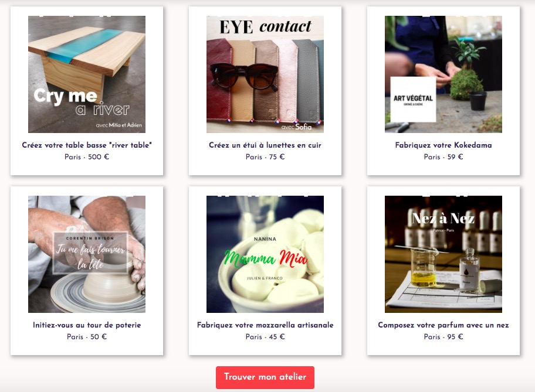Open the Mamma Mia mozzarella image

pyautogui.click(x=265, y=254)
